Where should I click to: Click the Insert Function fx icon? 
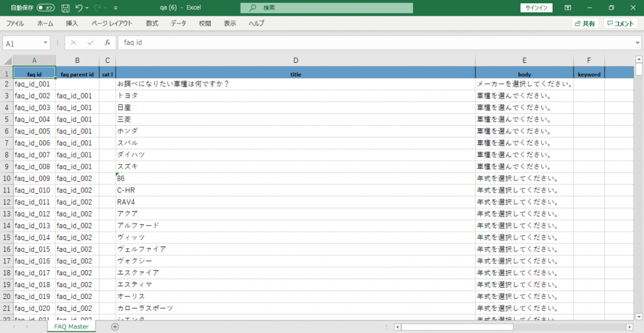[x=107, y=42]
